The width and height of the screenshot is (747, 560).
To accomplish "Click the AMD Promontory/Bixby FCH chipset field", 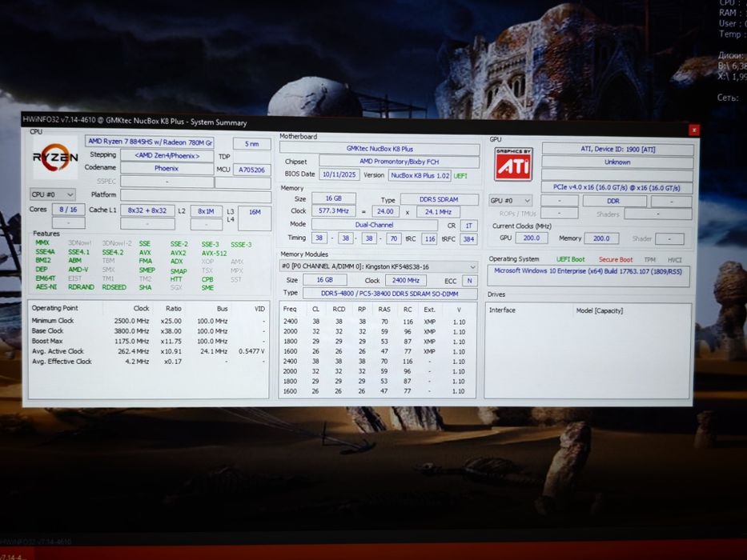I will [x=400, y=162].
